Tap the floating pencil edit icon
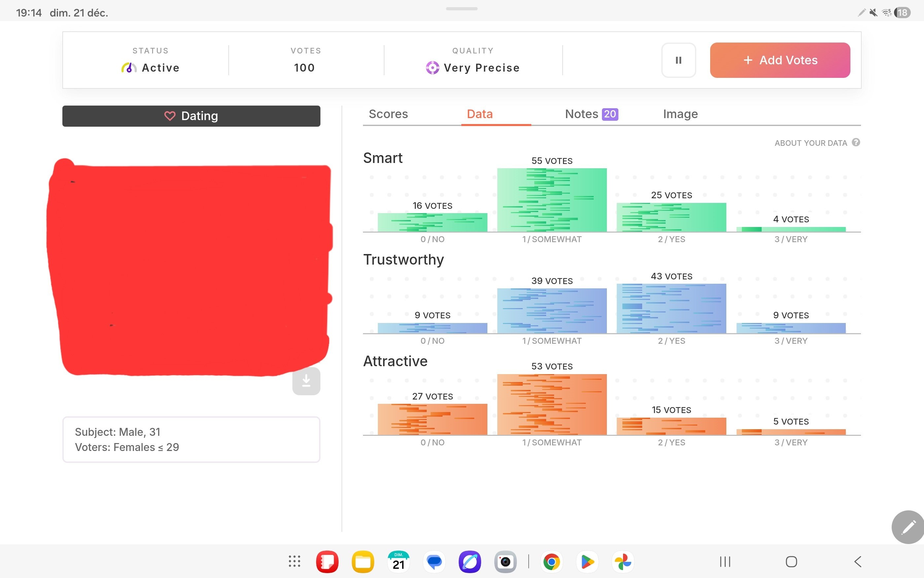This screenshot has height=578, width=924. pos(908,527)
